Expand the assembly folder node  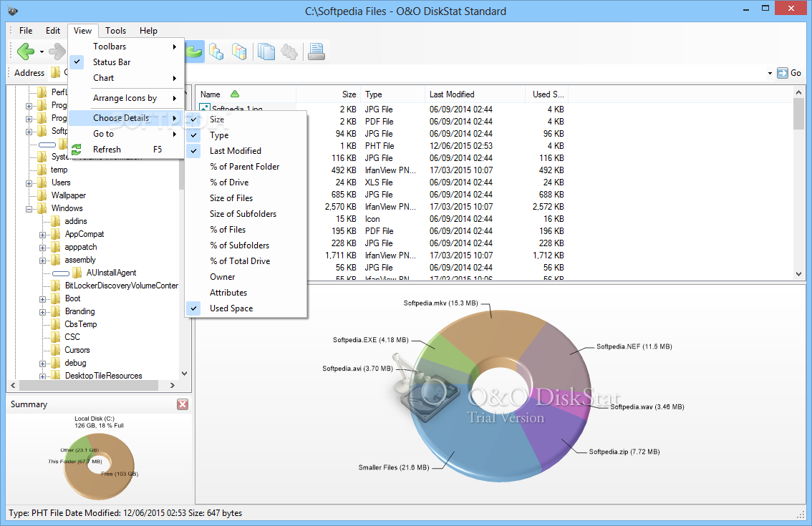[42, 260]
